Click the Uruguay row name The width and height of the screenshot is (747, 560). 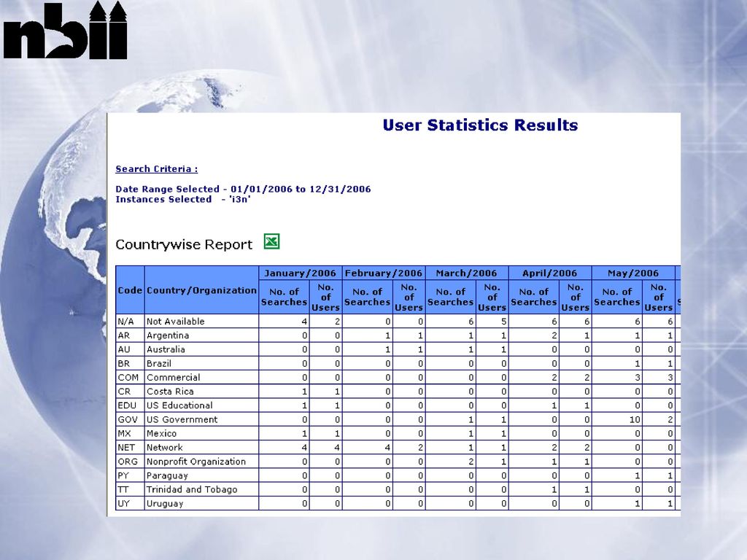(x=165, y=504)
